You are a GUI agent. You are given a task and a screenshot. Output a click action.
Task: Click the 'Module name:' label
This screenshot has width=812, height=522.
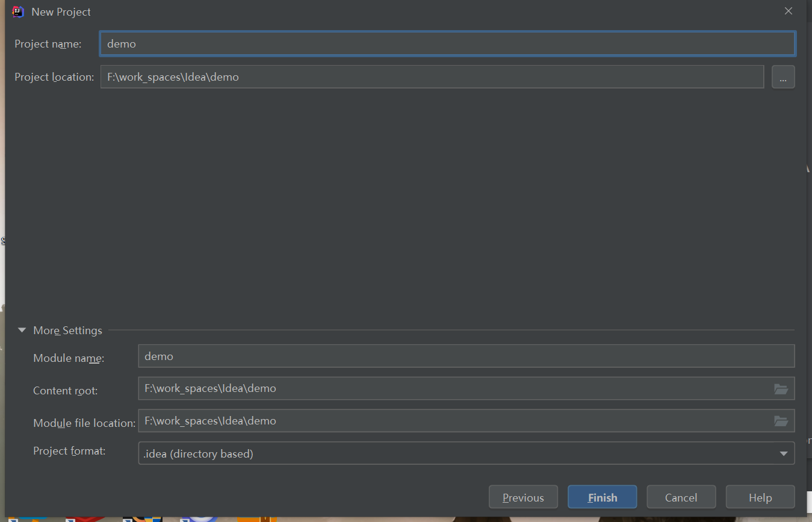[x=69, y=358]
